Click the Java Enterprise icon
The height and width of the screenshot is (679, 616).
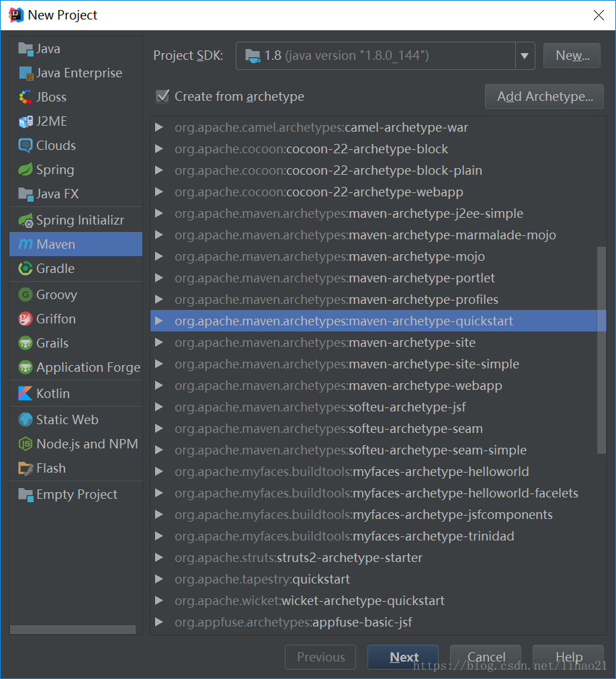coord(26,73)
